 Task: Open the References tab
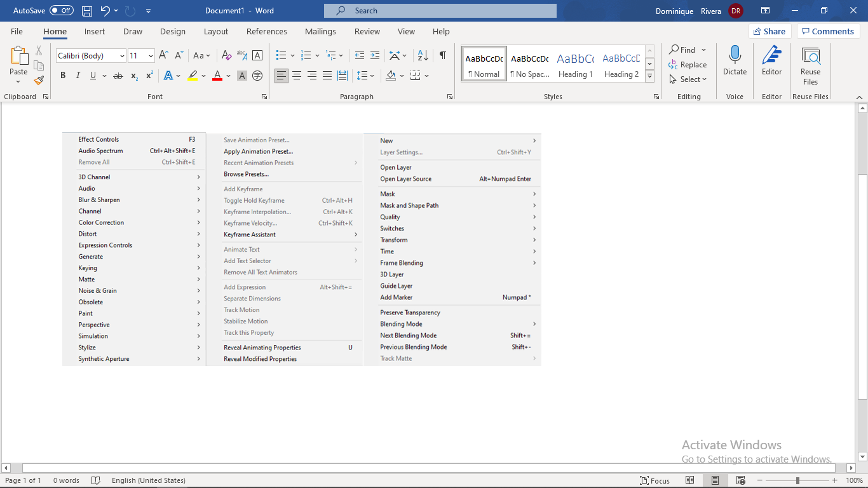pos(267,31)
